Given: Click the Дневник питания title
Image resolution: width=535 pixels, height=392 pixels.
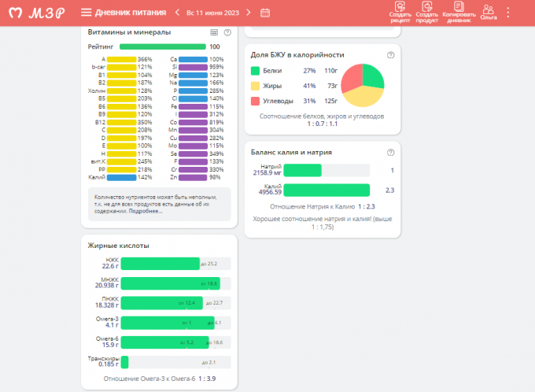Looking at the screenshot, I should coord(129,13).
